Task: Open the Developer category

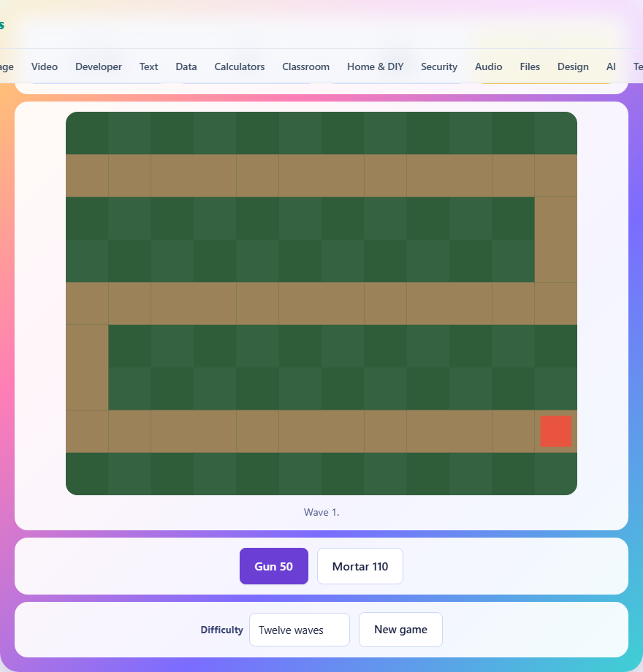Action: tap(99, 67)
